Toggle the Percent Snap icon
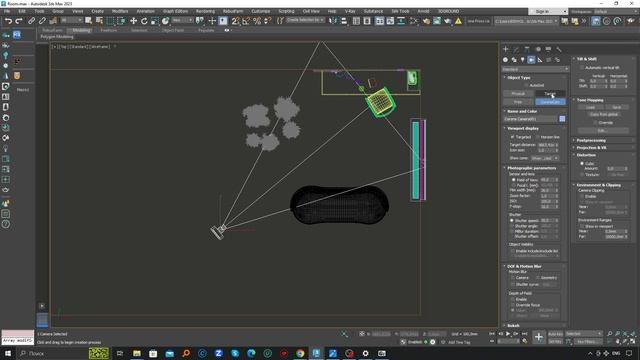The image size is (640, 360). (x=257, y=21)
